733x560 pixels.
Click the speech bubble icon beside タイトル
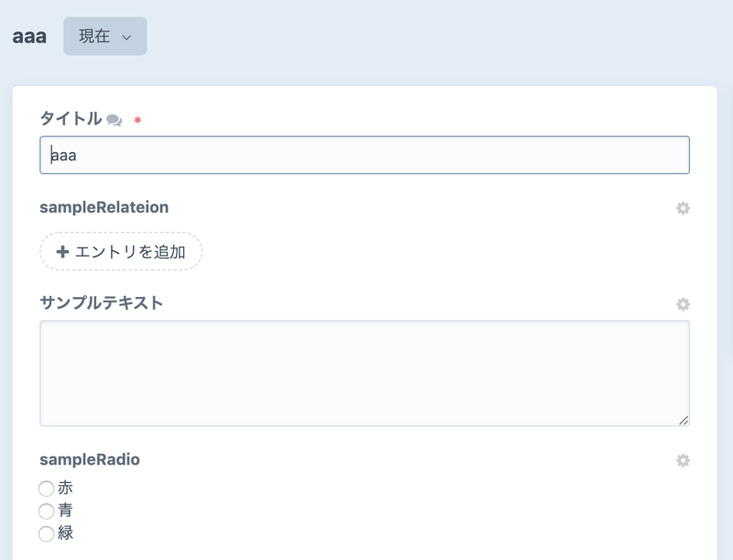click(115, 120)
